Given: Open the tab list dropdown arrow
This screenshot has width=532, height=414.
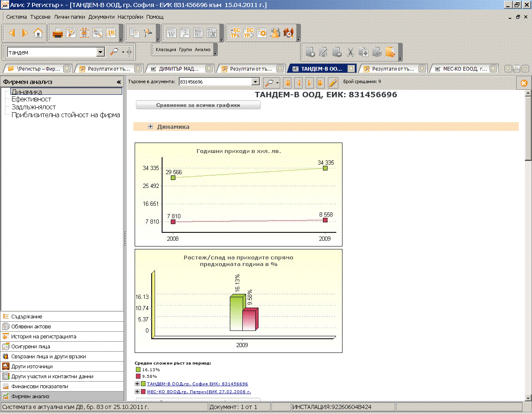Looking at the screenshot, I should tap(525, 69).
